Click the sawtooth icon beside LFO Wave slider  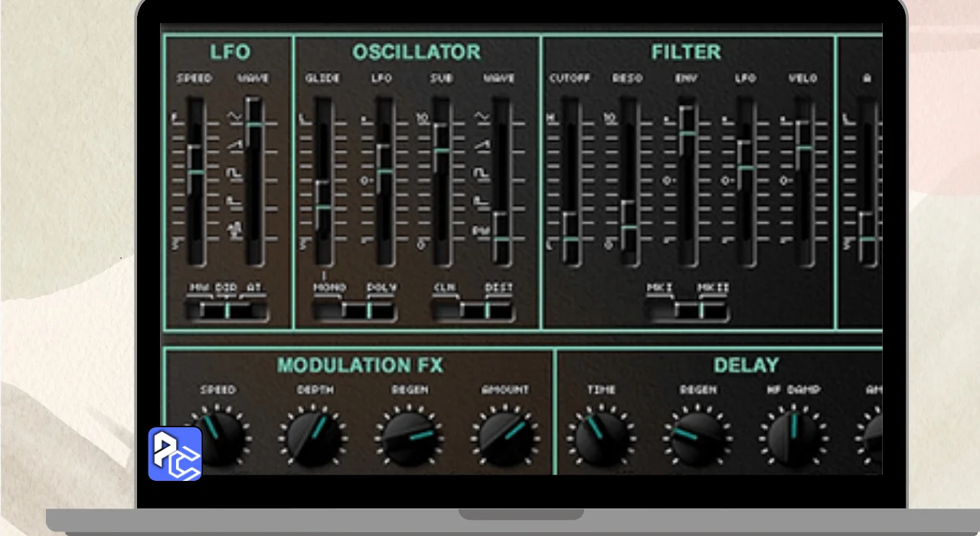point(234,145)
